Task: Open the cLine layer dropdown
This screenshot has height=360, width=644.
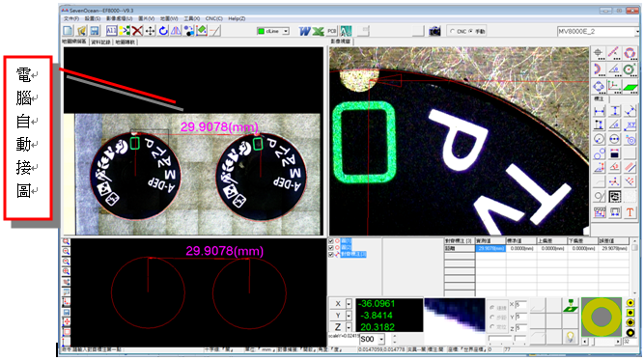Action: pyautogui.click(x=286, y=31)
